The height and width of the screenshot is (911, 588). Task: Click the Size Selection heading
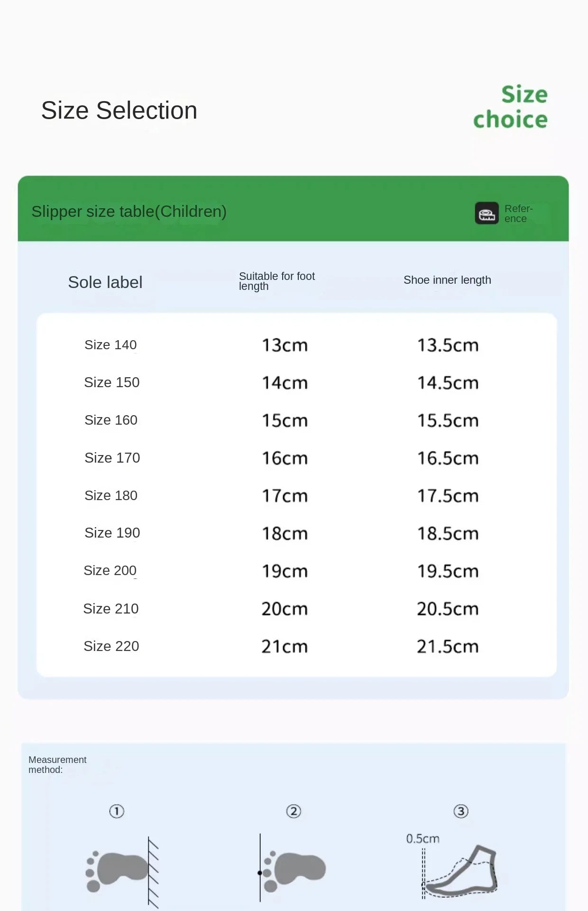tap(119, 111)
